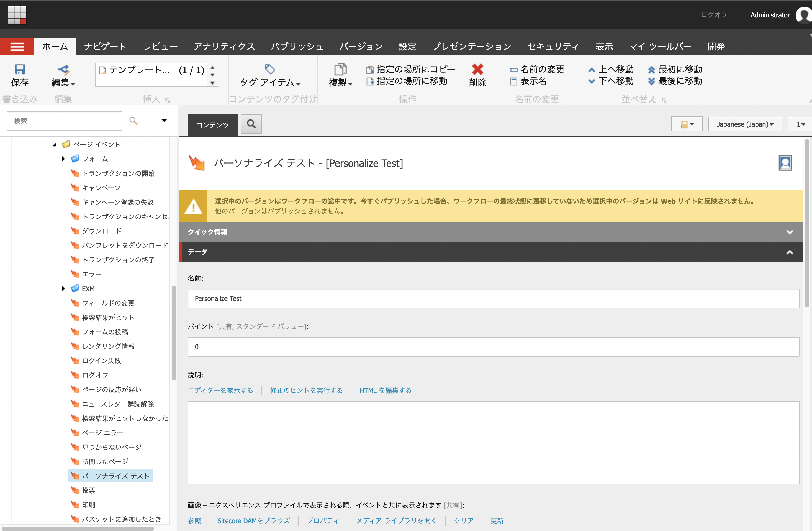Click エディターを表示する link
Viewport: 812px width, 531px height.
tap(220, 390)
